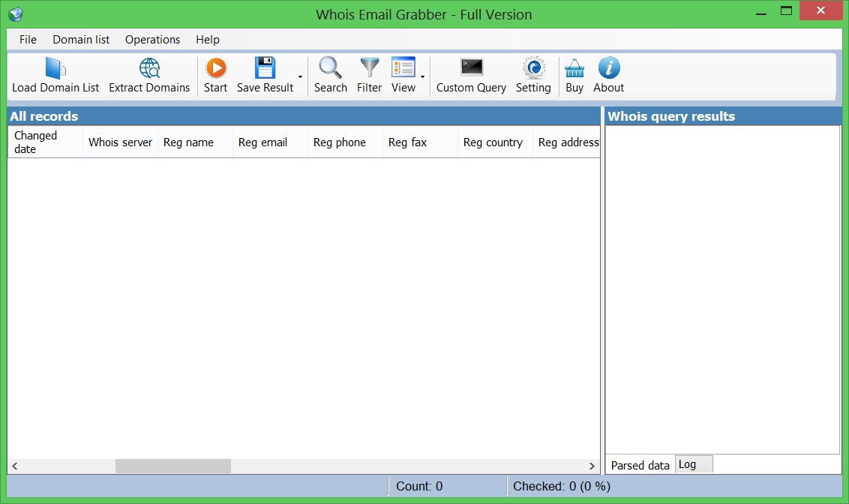
Task: Sort by the Changed date column header
Action: (x=46, y=142)
